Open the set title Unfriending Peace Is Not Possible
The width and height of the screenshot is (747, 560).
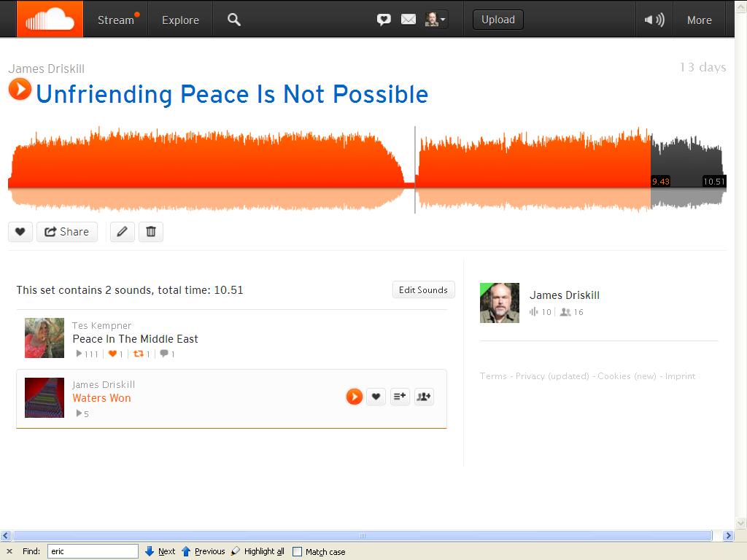(232, 94)
